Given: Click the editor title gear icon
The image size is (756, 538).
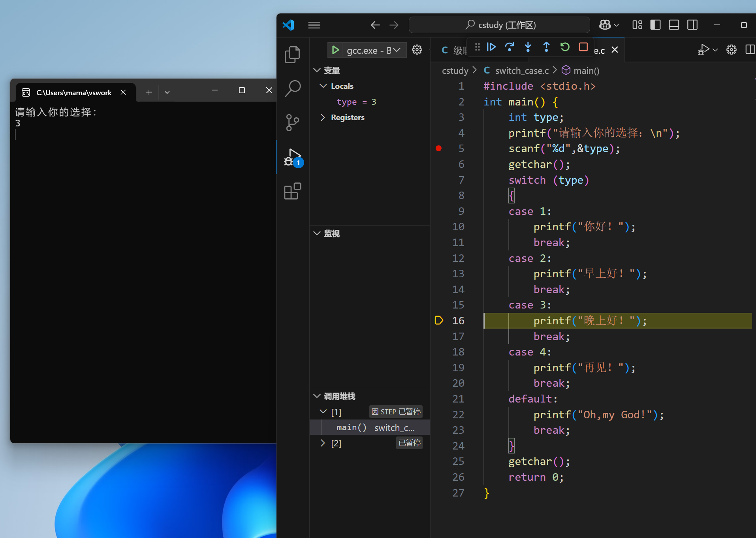Looking at the screenshot, I should point(732,50).
